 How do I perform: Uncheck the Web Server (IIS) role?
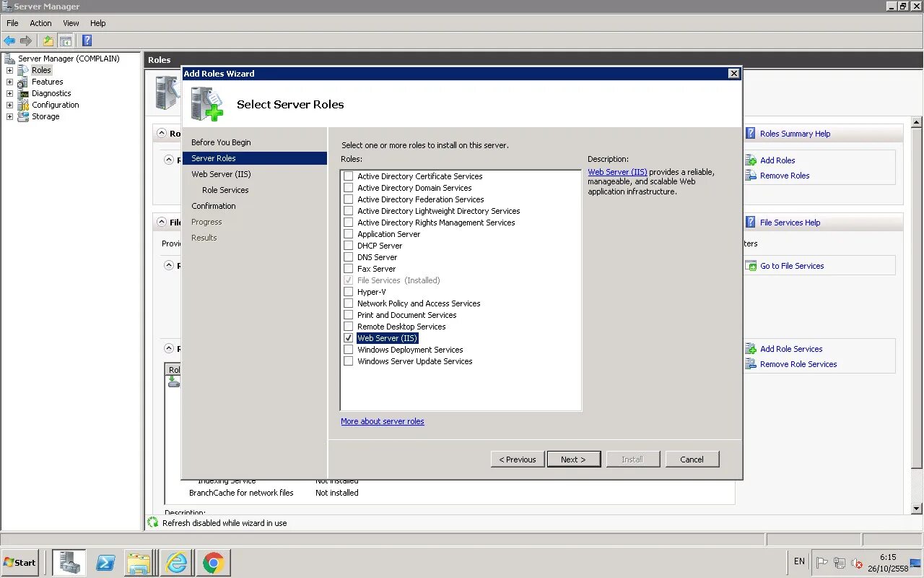coord(349,338)
